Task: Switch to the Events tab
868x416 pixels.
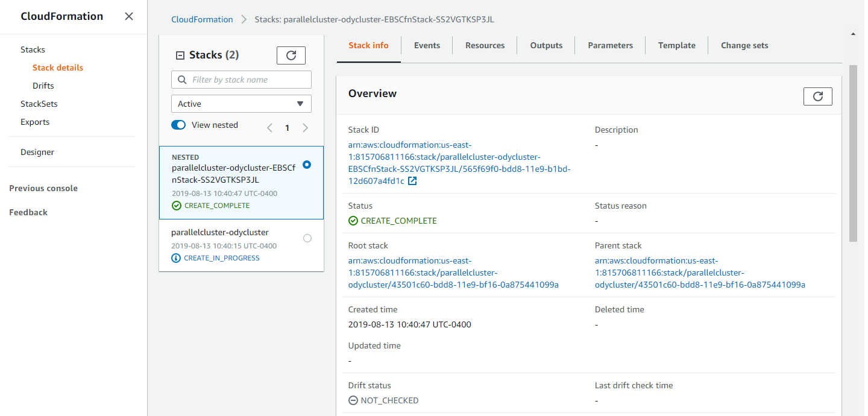Action: (x=427, y=45)
